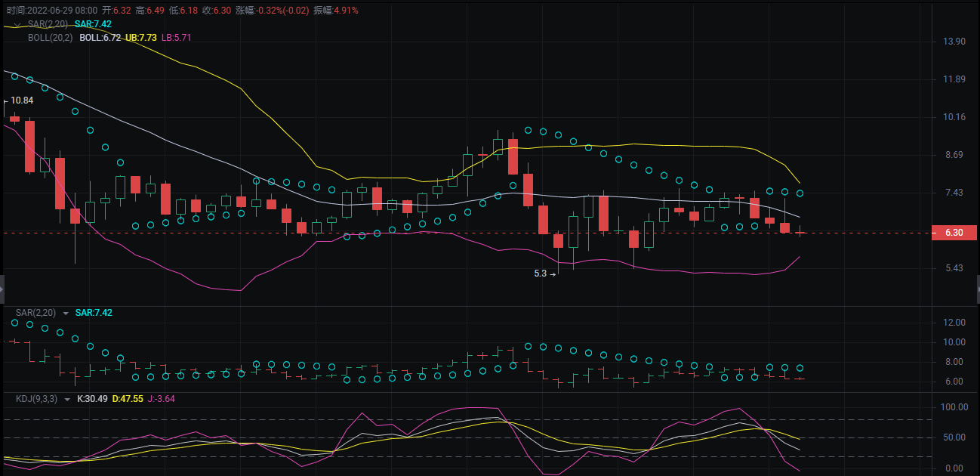980x476 pixels.
Task: Click the 13.90 price axis label
Action: click(x=954, y=42)
